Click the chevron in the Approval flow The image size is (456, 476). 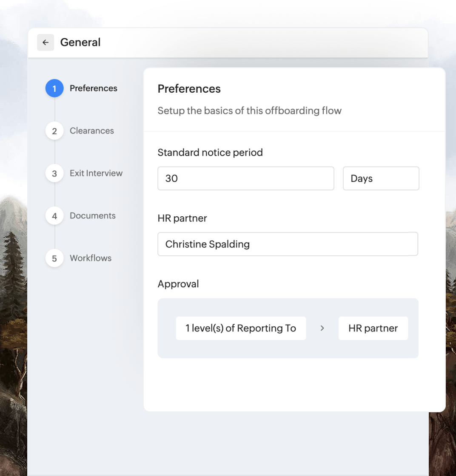(322, 328)
